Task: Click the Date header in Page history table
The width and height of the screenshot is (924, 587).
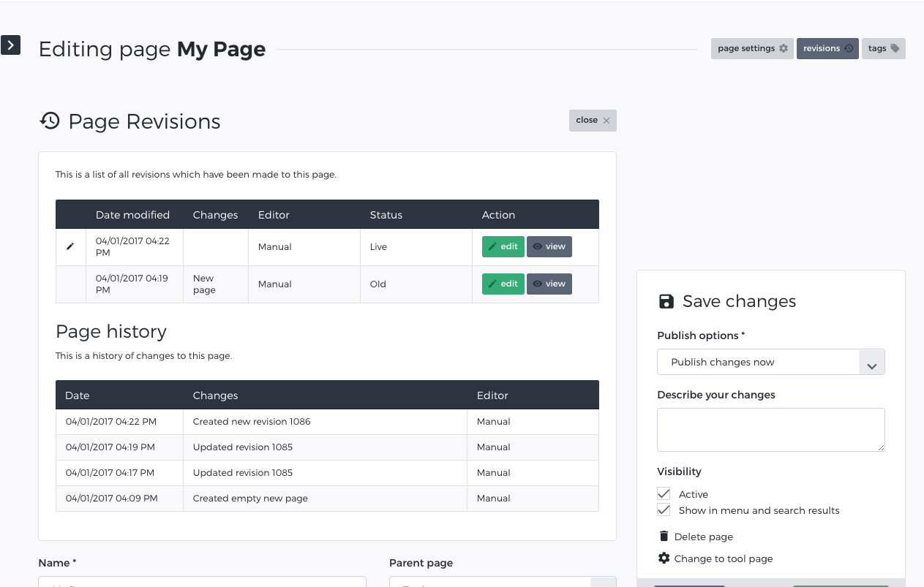Action: [77, 395]
